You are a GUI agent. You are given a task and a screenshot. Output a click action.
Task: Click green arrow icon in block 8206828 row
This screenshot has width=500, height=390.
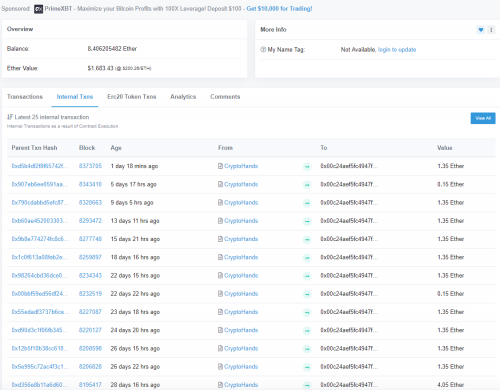(x=307, y=367)
